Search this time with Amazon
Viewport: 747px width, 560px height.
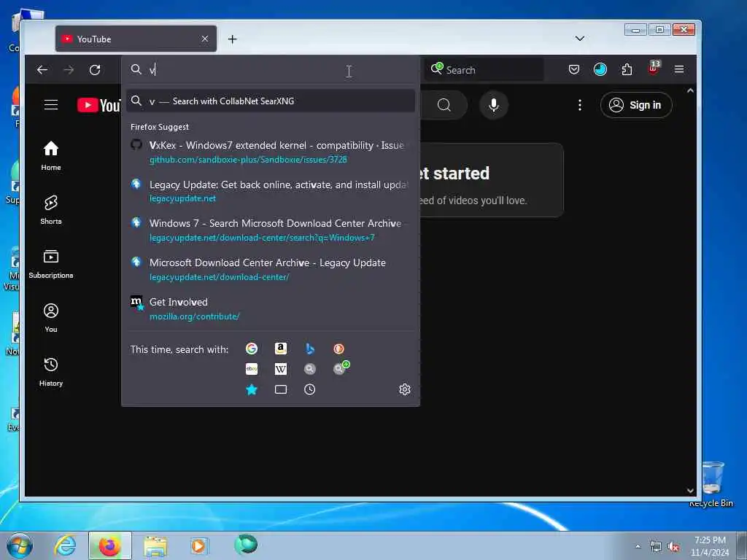coord(281,349)
